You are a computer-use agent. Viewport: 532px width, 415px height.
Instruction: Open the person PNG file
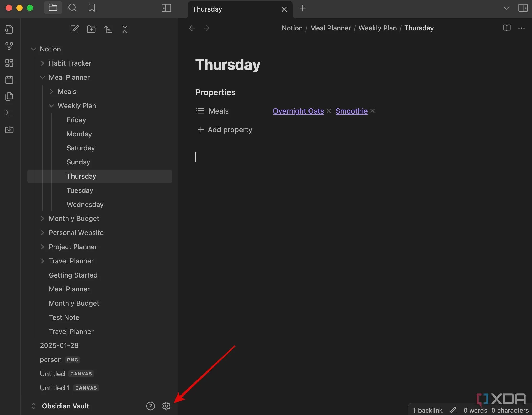point(100,360)
